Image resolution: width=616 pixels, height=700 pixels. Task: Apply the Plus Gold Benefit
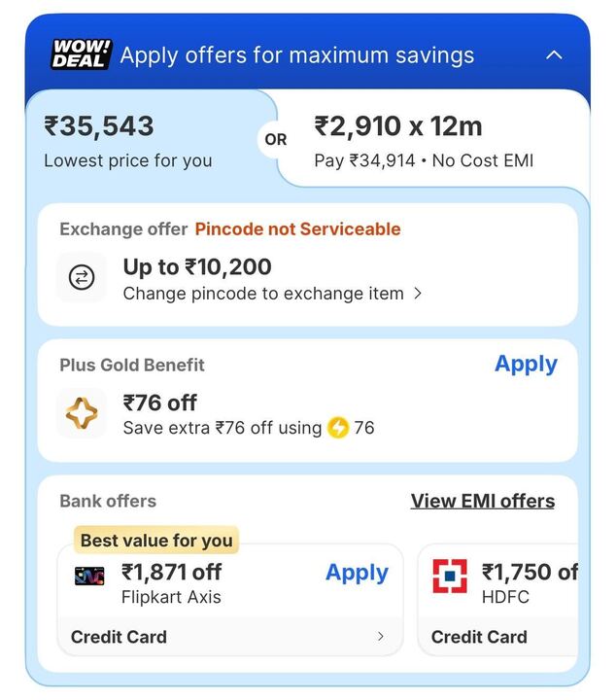[x=526, y=365]
